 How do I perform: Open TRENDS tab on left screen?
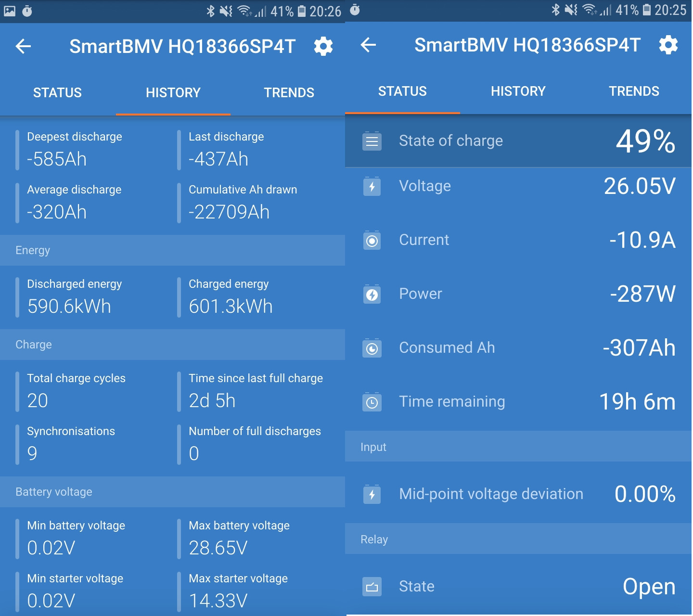coord(289,92)
